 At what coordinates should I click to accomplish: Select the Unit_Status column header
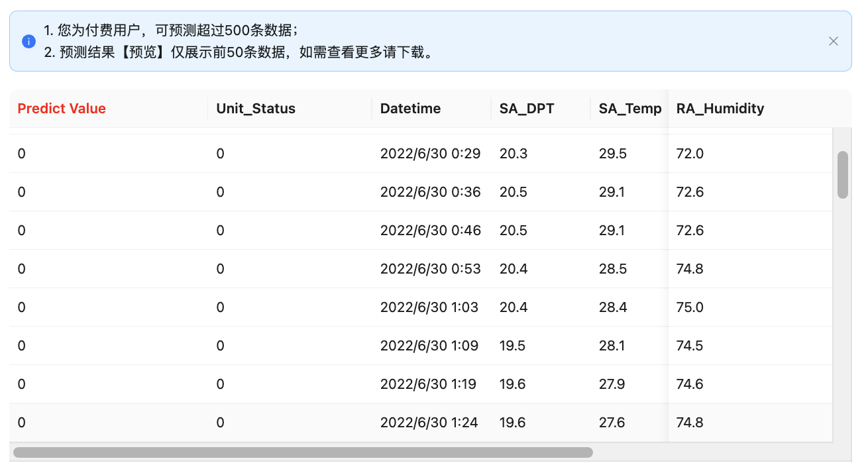(256, 109)
